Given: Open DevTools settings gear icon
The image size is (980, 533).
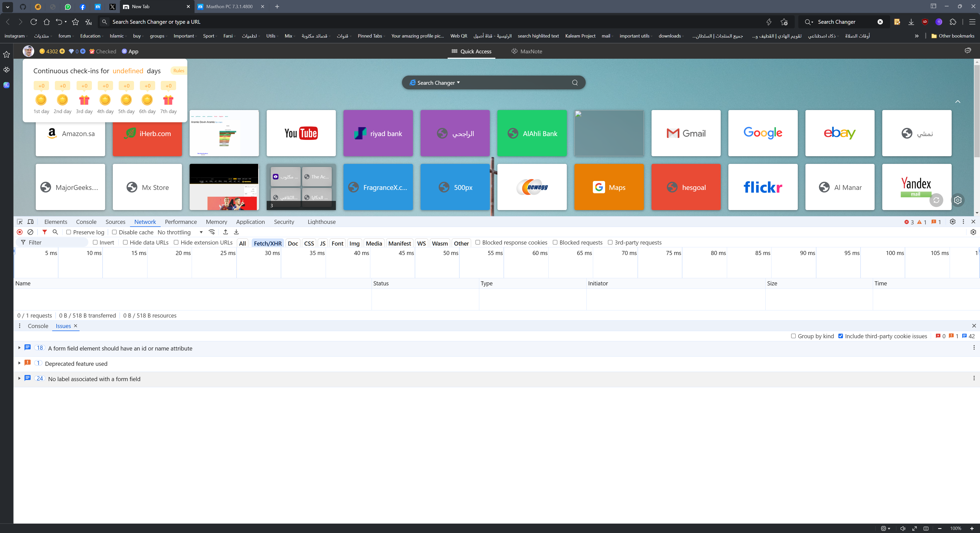Looking at the screenshot, I should pos(953,222).
